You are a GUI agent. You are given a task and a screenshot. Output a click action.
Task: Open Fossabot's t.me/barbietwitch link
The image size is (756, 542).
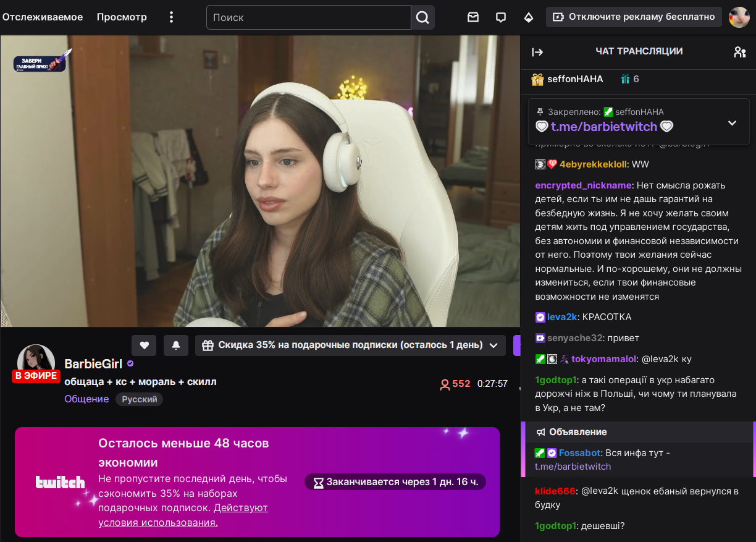point(573,467)
